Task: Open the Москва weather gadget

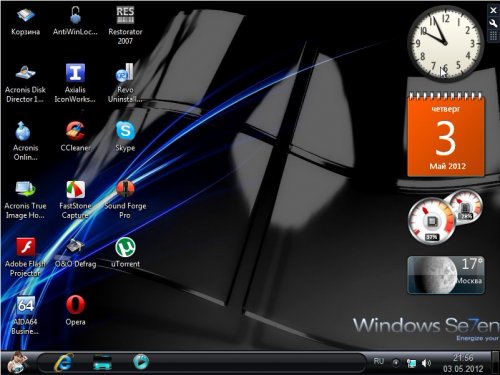Action: (x=446, y=275)
